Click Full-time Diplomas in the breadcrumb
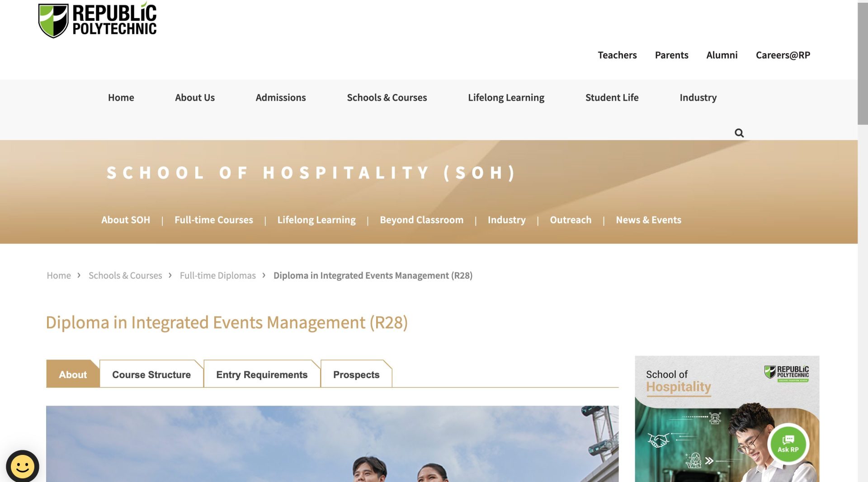This screenshot has width=868, height=482. coord(217,275)
